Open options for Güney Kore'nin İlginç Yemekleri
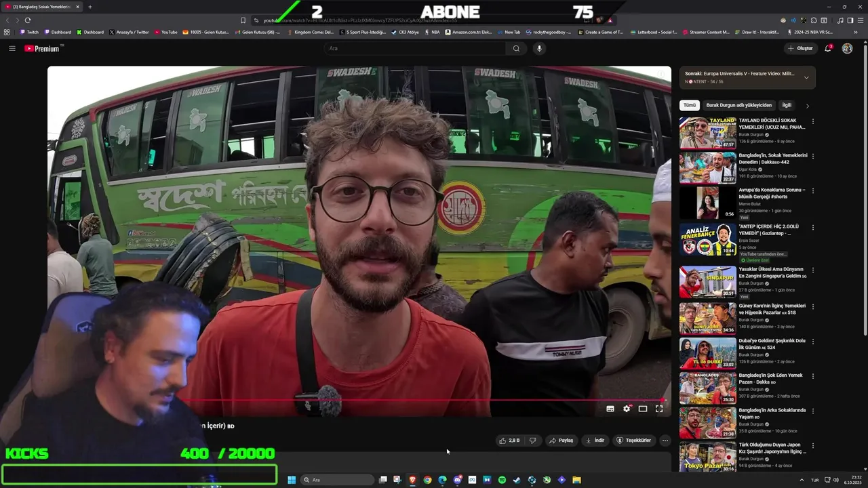Viewport: 868px width, 488px height. click(x=812, y=306)
